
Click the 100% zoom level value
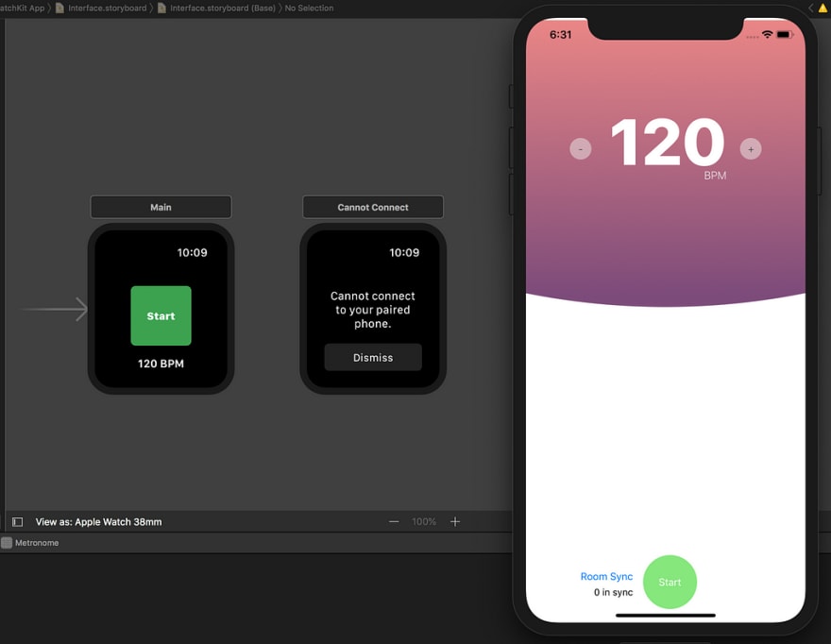point(424,522)
